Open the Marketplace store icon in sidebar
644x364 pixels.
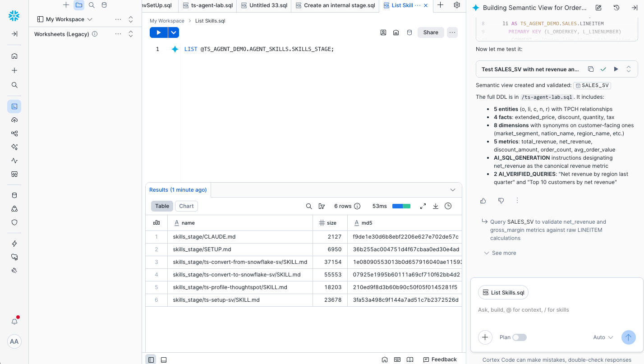pos(14,174)
